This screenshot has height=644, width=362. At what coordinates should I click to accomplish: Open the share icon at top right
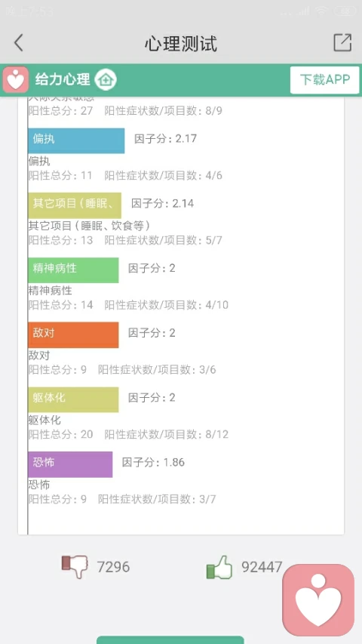pyautogui.click(x=342, y=42)
